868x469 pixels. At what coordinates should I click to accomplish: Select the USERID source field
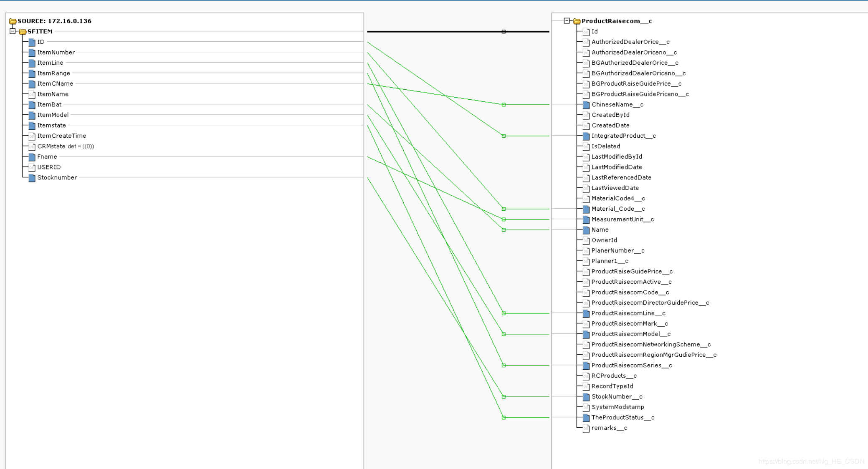pos(49,167)
